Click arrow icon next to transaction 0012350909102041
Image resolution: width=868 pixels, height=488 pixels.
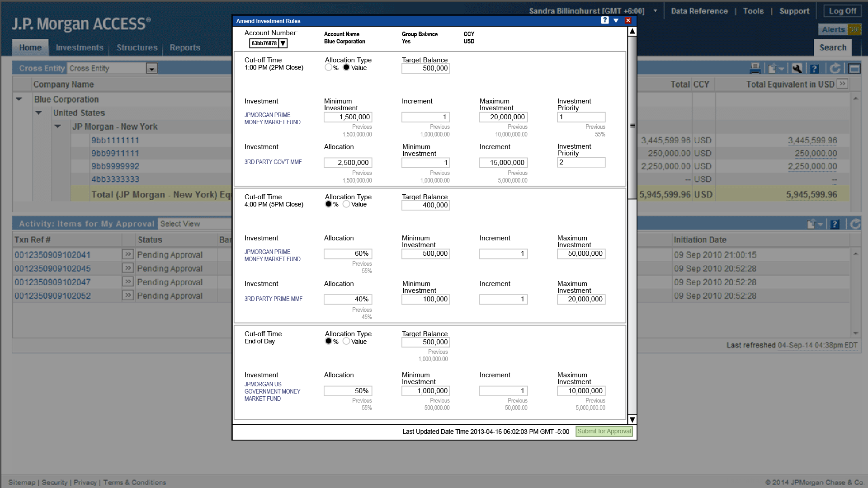tap(128, 254)
